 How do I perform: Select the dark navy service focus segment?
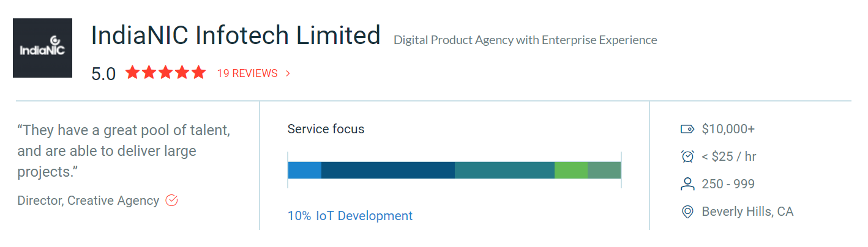pos(387,170)
